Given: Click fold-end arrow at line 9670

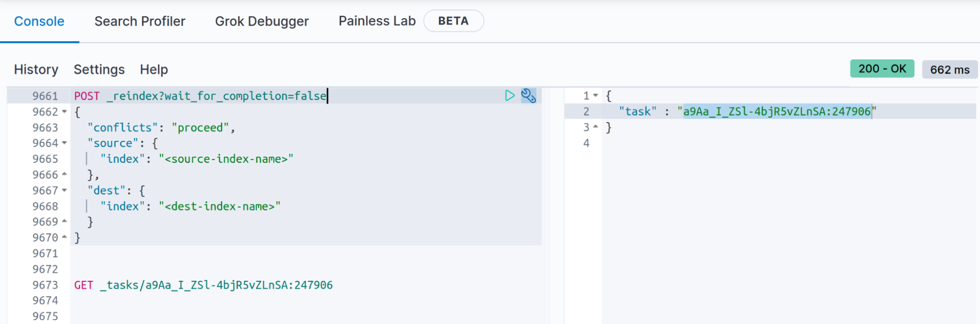Looking at the screenshot, I should coord(64,238).
